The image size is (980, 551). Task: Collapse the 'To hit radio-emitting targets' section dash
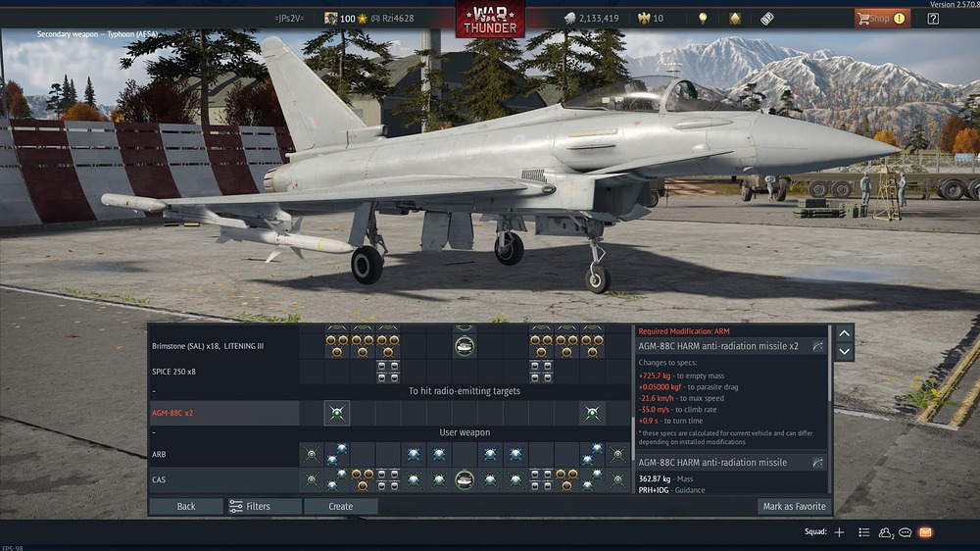pyautogui.click(x=154, y=391)
